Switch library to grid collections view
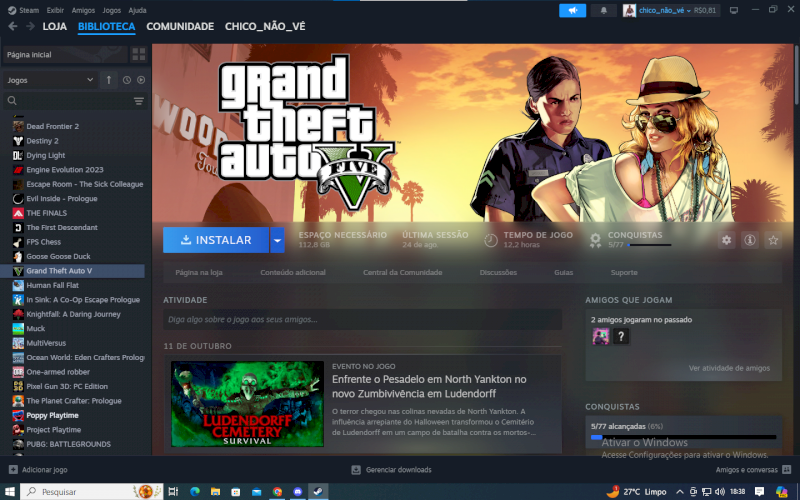This screenshot has height=500, width=800. tap(139, 54)
